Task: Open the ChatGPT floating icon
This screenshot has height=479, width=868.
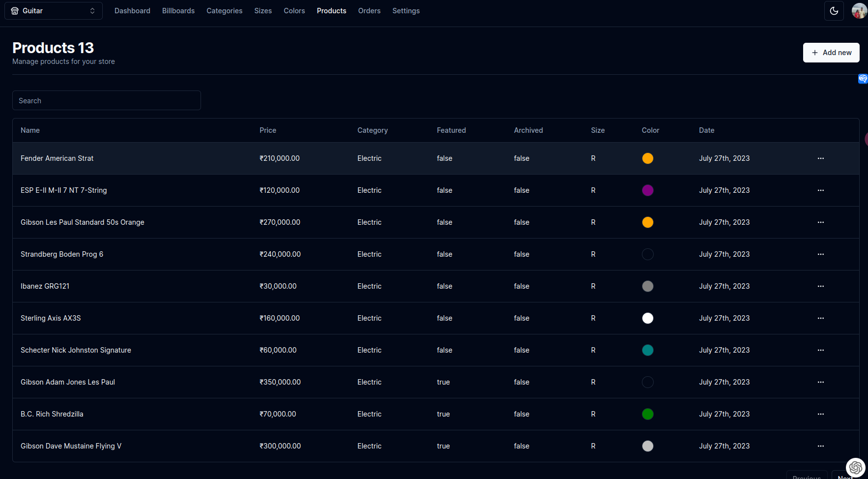Action: 855,467
